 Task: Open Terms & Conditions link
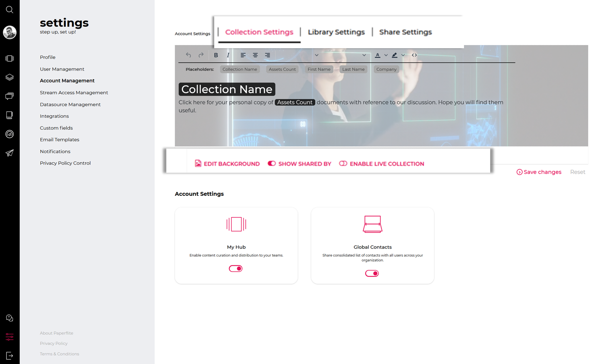[x=60, y=354]
